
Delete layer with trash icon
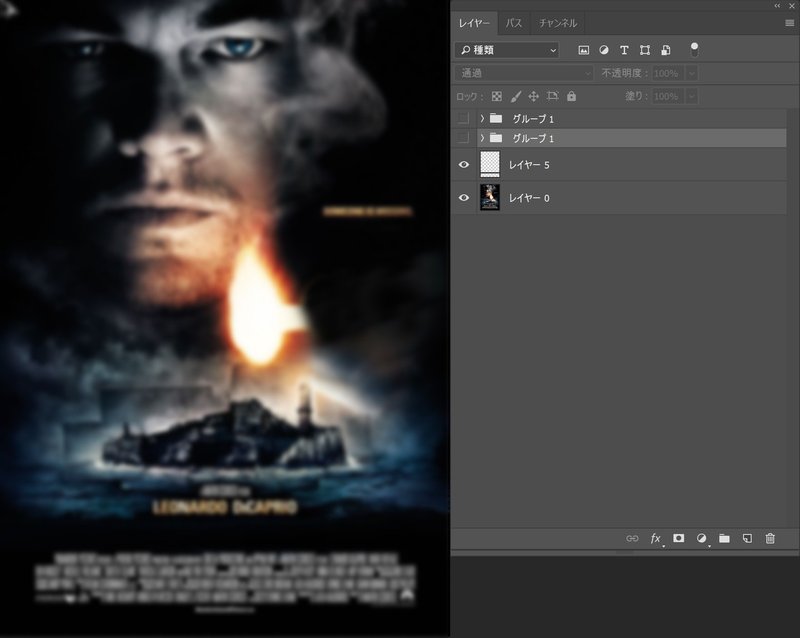[x=770, y=538]
